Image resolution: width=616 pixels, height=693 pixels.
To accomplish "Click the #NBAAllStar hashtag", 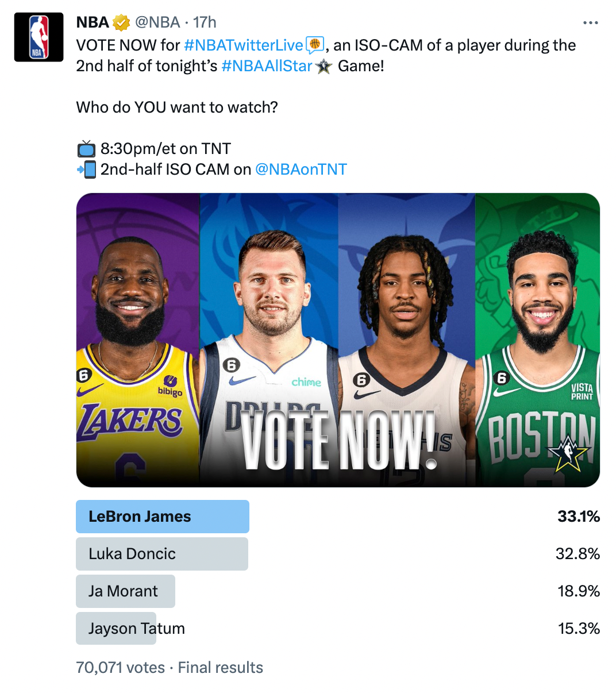I will tap(266, 66).
